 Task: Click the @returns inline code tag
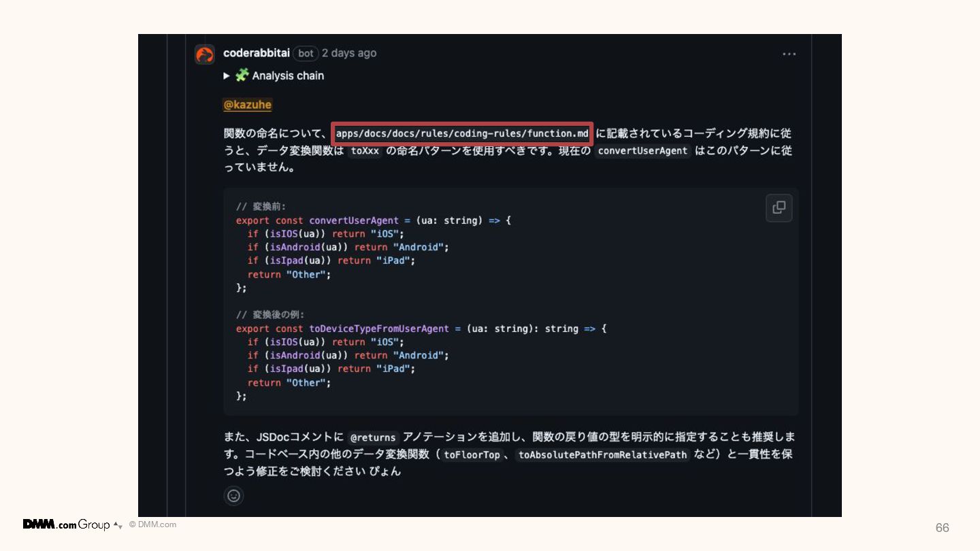(x=372, y=437)
